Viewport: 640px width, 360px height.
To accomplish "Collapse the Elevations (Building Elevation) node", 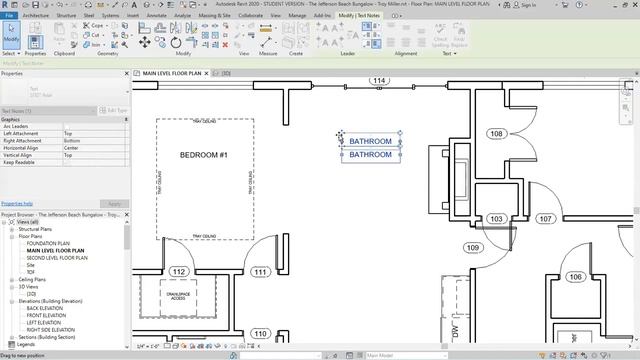I will click(12, 301).
